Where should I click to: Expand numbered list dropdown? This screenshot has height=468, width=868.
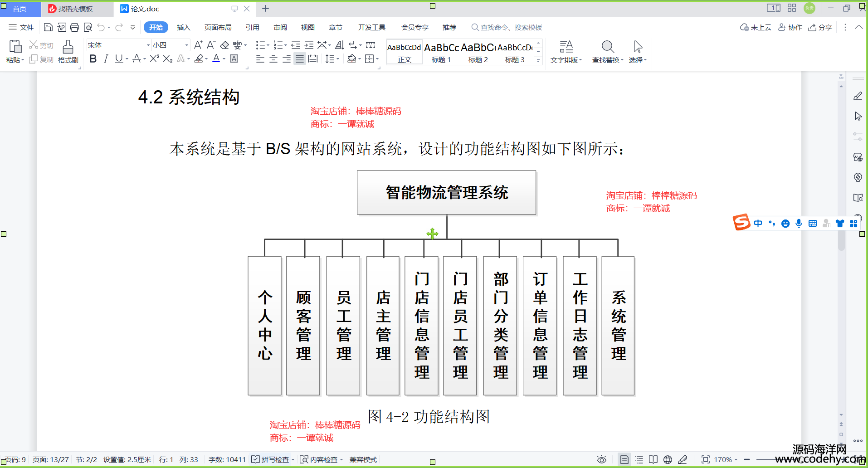point(285,45)
